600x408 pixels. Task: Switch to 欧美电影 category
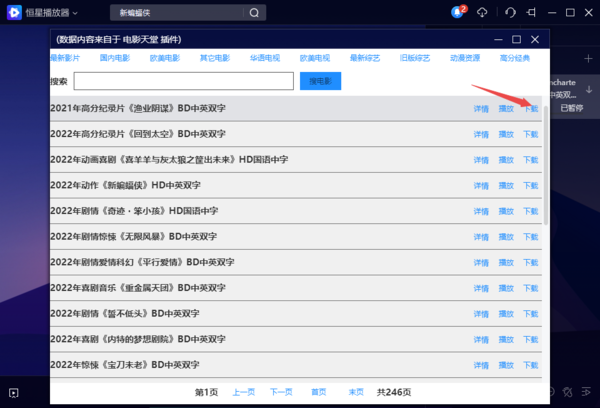click(165, 58)
